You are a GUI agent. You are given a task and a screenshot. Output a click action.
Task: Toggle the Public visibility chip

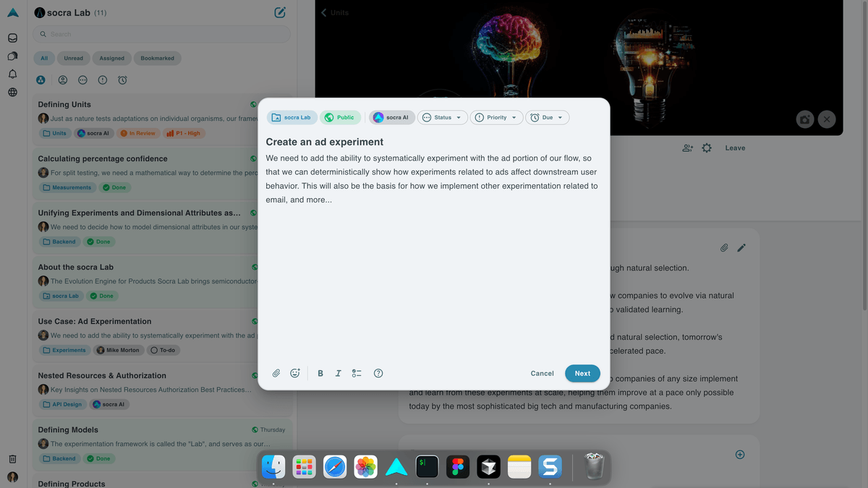(340, 117)
